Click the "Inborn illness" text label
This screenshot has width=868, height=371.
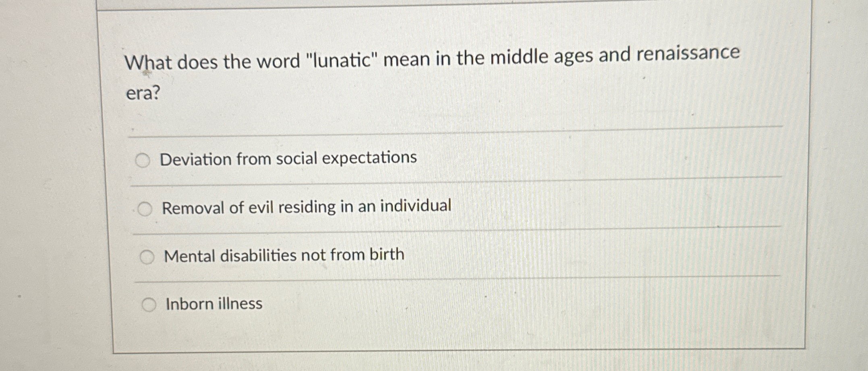213,304
